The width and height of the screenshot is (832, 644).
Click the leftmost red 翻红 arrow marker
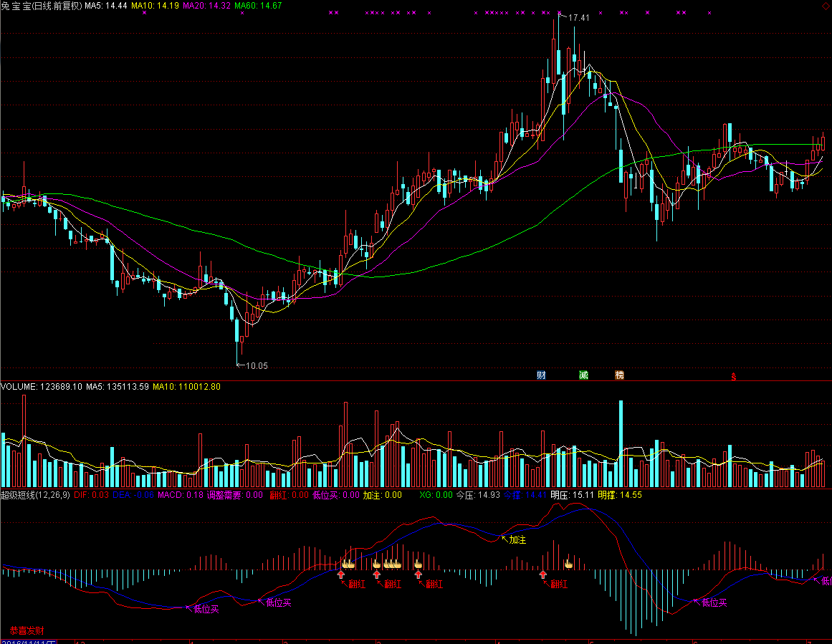click(342, 574)
